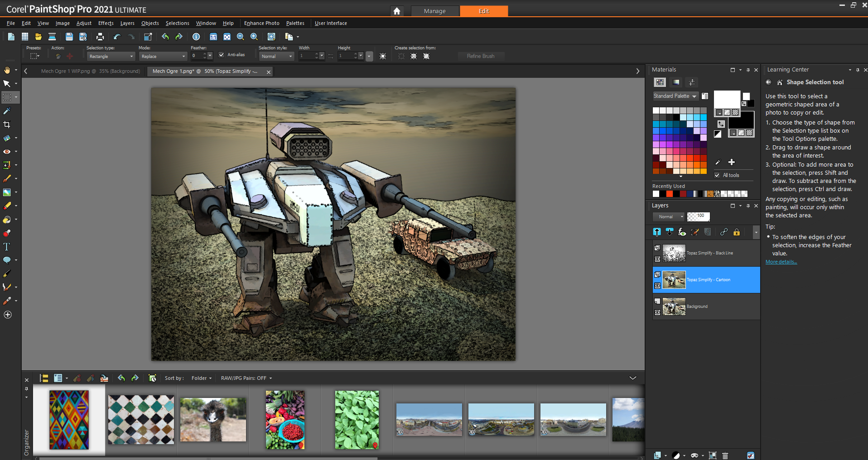Hide the Background layer visibility
This screenshot has height=460, width=868.
coord(657,312)
